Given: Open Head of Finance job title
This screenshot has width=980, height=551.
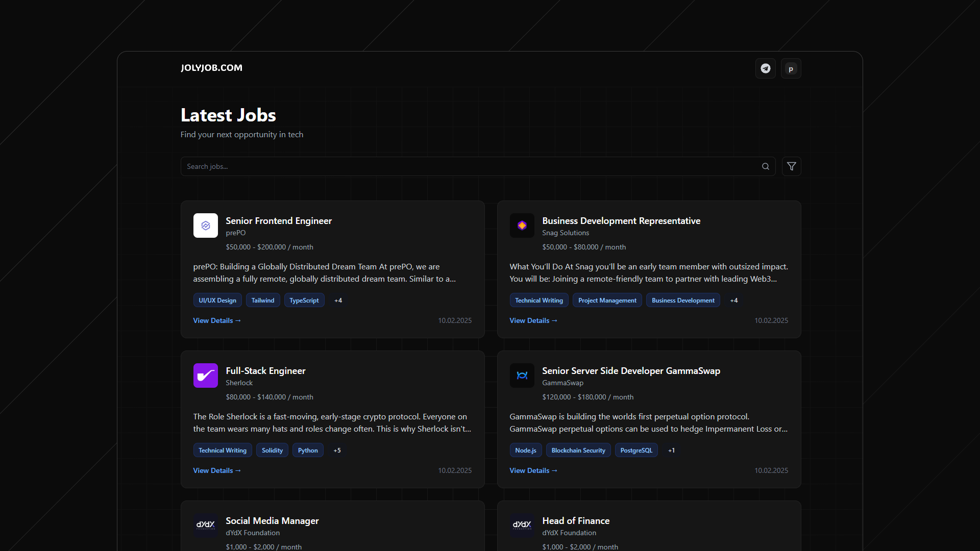Looking at the screenshot, I should [x=576, y=521].
